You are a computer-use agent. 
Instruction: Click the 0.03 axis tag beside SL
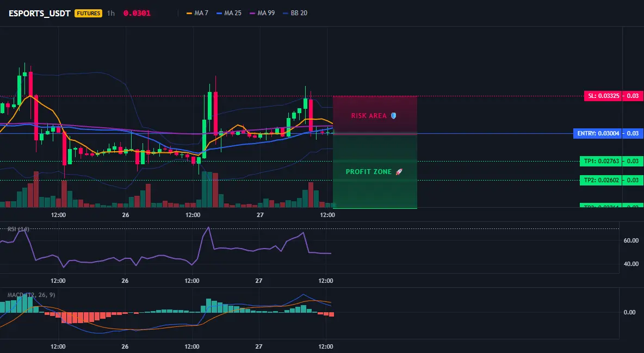coord(633,96)
